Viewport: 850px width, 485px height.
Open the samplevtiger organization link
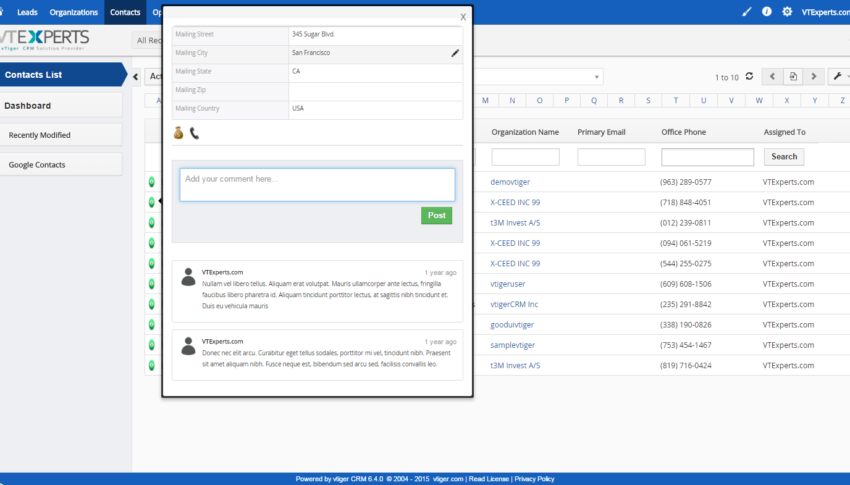click(512, 345)
